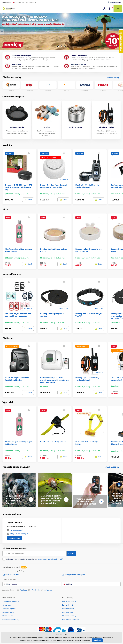Click the Elektro Obojky logo
The image size is (123, 644).
coord(8,8)
